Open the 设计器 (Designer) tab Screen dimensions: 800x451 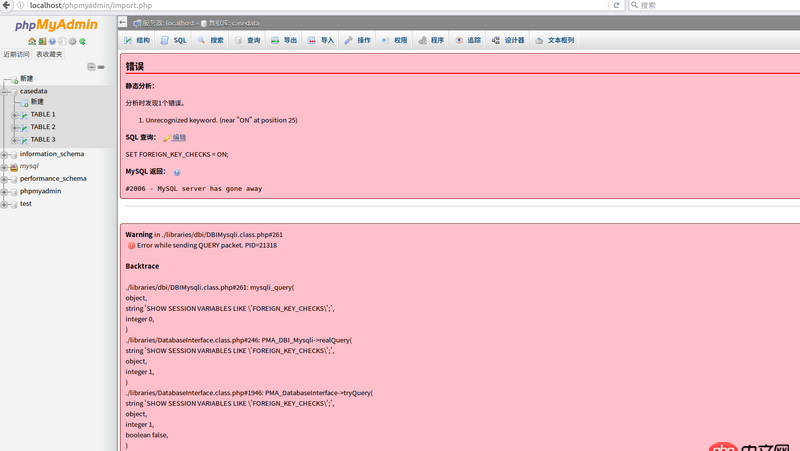click(x=508, y=40)
